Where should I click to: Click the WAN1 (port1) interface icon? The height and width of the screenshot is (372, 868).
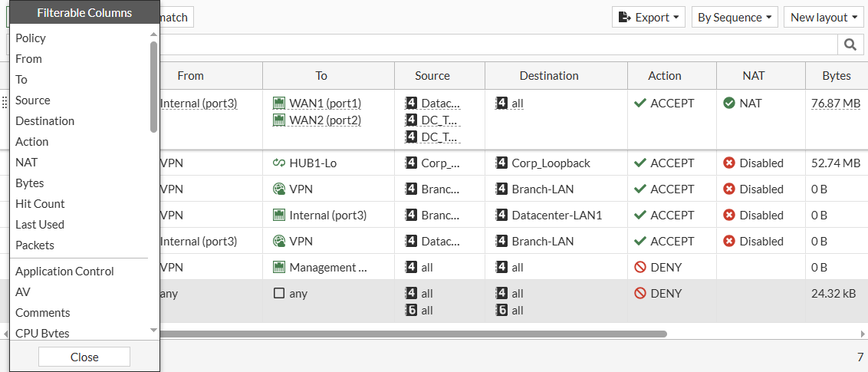(279, 104)
